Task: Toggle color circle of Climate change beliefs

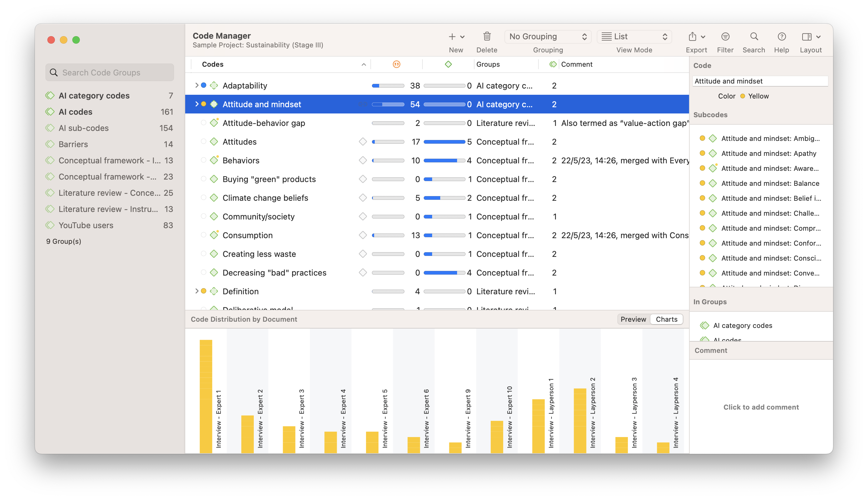Action: tap(203, 197)
